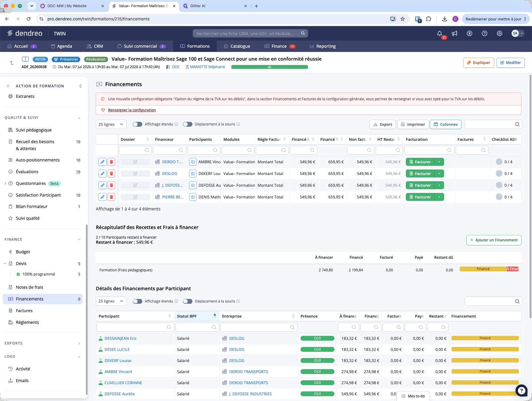Open the Formations menu tab
Image resolution: width=532 pixels, height=401 pixels.
click(195, 46)
